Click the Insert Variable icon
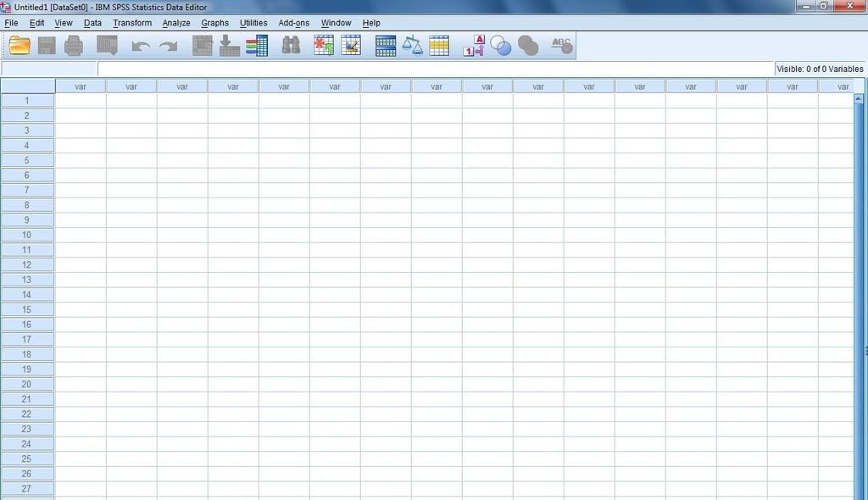Image resolution: width=868 pixels, height=500 pixels. click(351, 46)
